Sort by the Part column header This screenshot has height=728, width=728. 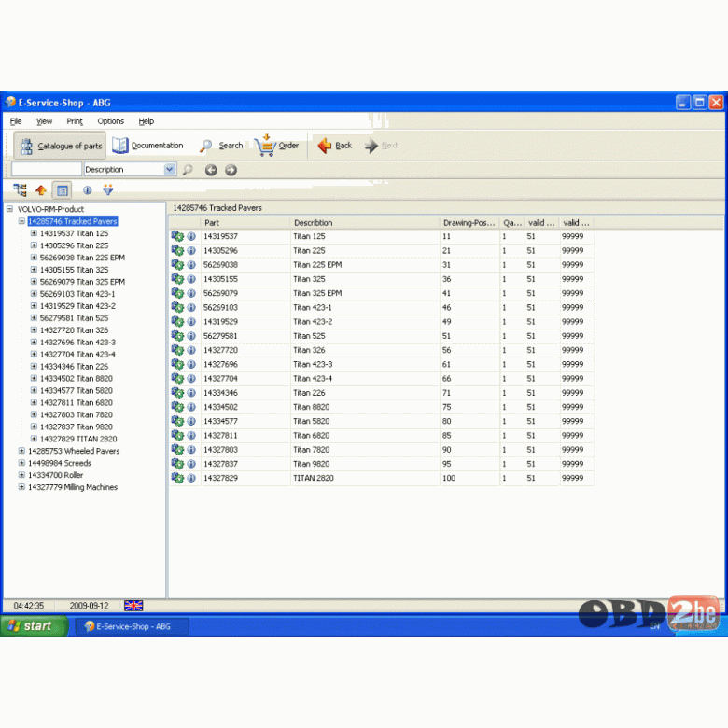point(245,223)
